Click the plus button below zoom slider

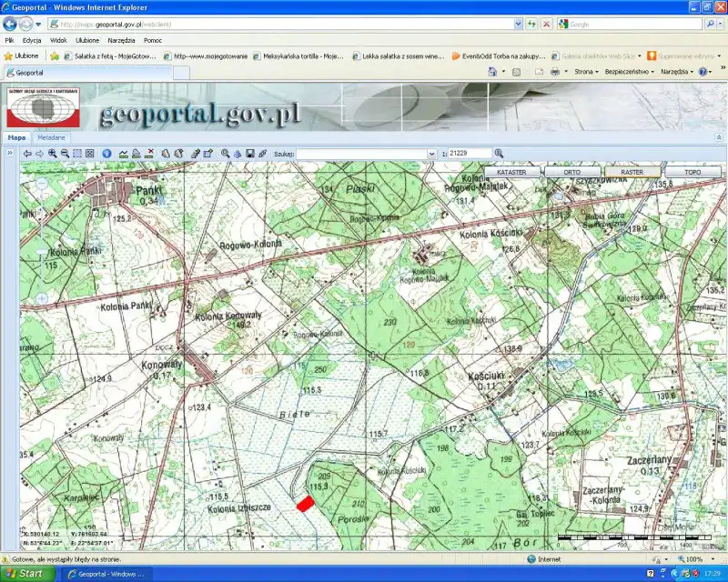[x=42, y=299]
